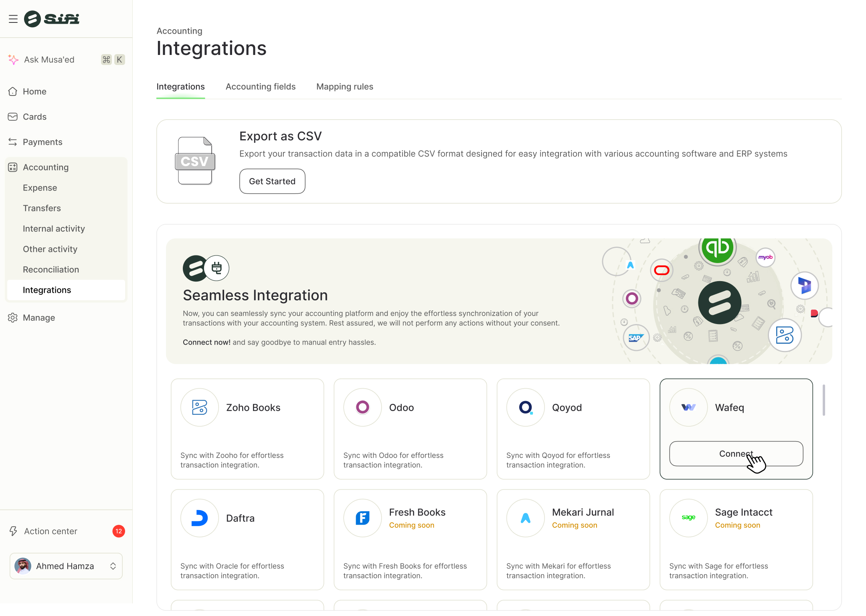The image size is (866, 616).
Task: Click the Wafeq logo icon
Action: pyautogui.click(x=688, y=407)
